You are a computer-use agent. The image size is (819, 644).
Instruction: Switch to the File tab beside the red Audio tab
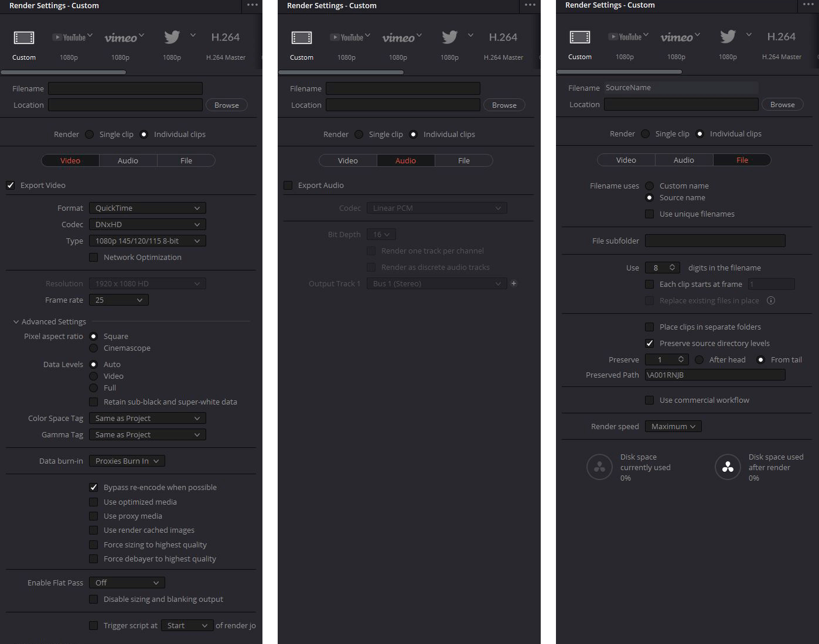[x=463, y=160]
